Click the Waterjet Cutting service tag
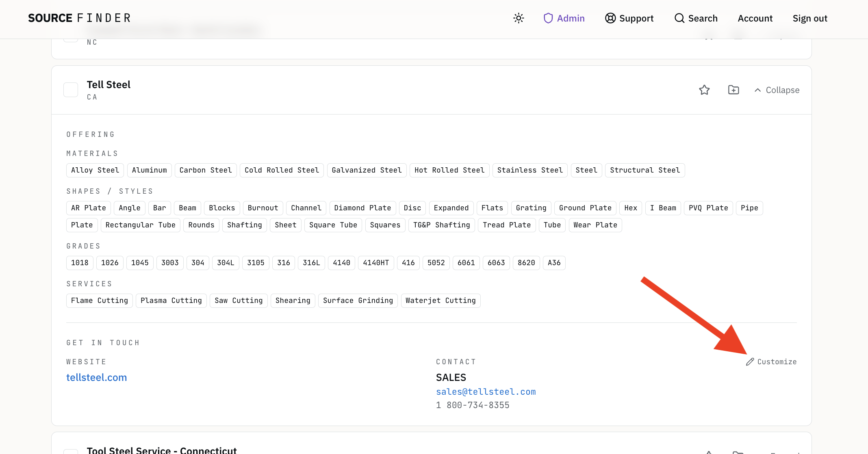Image resolution: width=868 pixels, height=454 pixels. [441, 301]
